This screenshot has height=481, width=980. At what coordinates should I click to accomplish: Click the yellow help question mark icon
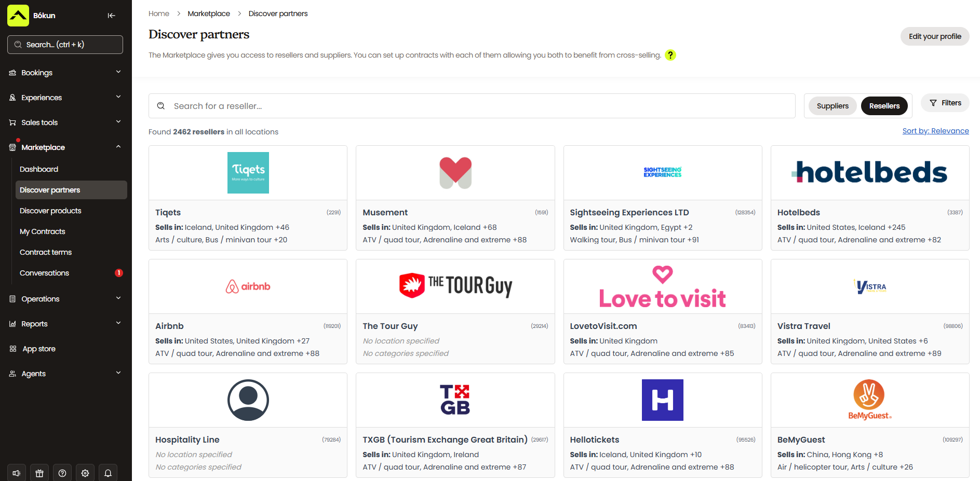670,55
